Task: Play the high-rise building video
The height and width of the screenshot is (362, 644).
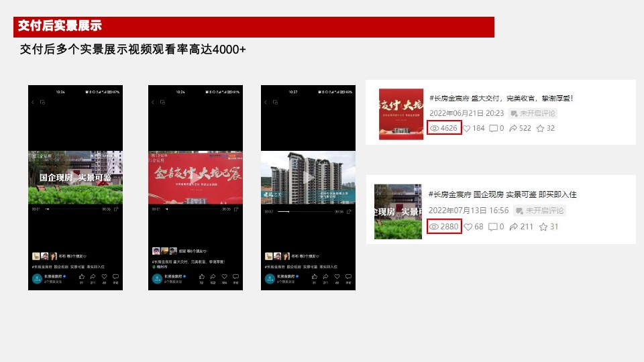Action: tap(308, 177)
